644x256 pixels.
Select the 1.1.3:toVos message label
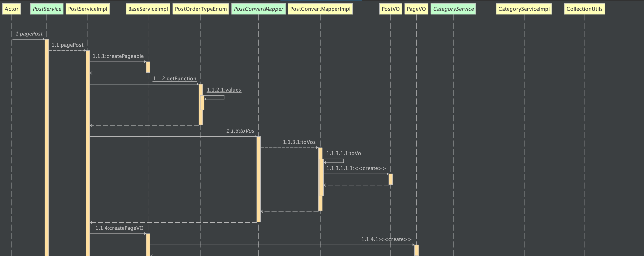click(240, 131)
